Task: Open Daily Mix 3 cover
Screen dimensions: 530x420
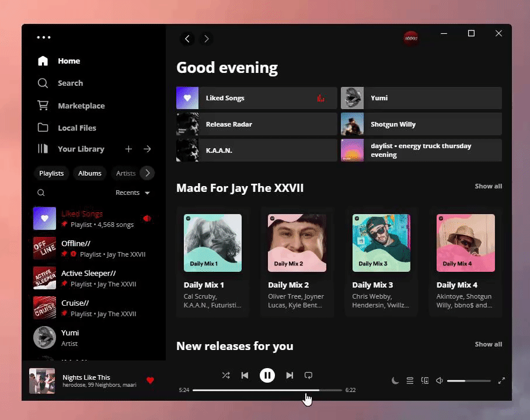Action: pos(381,243)
